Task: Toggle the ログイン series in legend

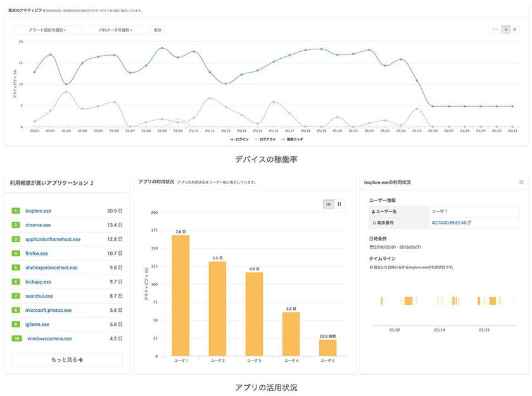Action: (x=239, y=139)
